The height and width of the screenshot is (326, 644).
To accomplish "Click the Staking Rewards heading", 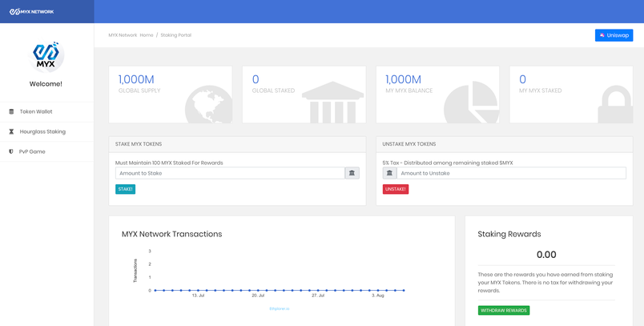I will point(509,234).
